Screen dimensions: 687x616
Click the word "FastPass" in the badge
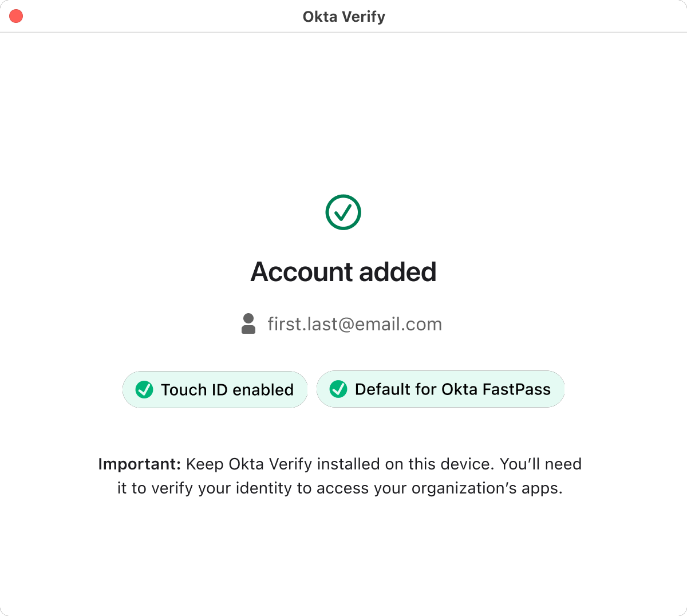[516, 389]
